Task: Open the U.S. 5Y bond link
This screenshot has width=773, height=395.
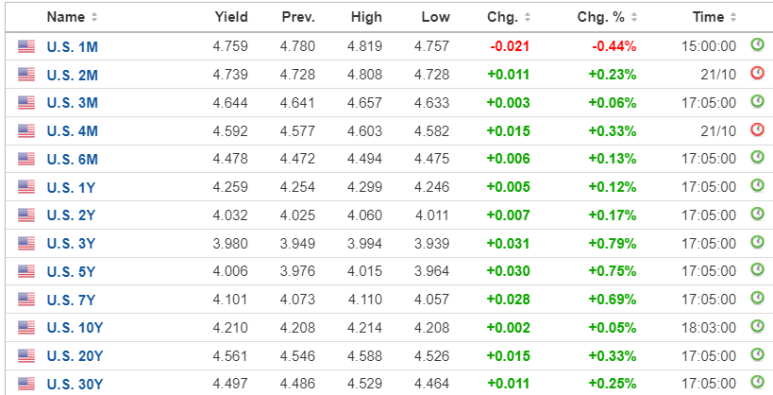Action: (71, 272)
